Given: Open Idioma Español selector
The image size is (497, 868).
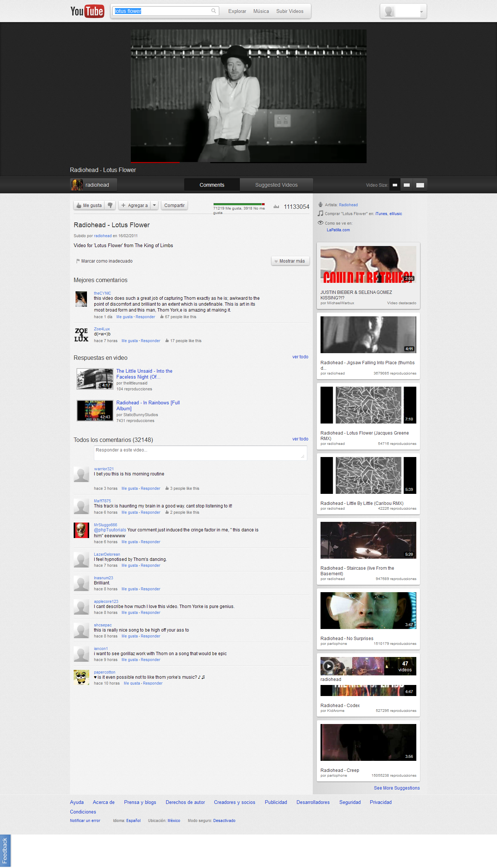Looking at the screenshot, I should [x=133, y=820].
